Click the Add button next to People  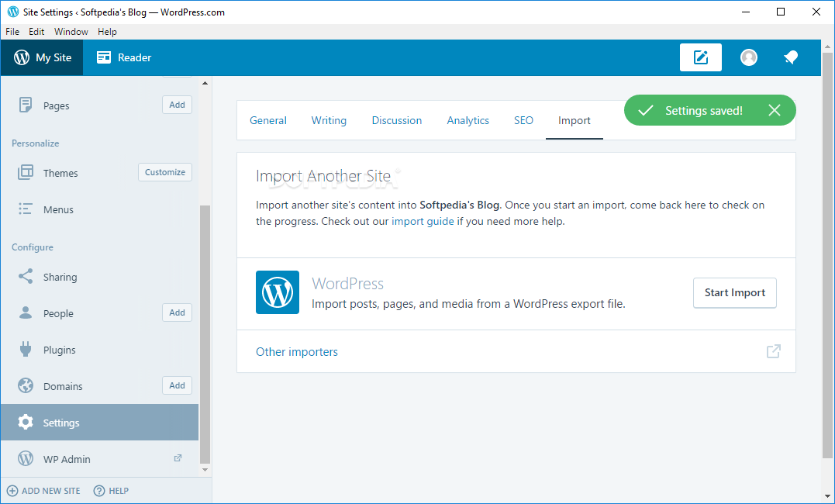177,312
